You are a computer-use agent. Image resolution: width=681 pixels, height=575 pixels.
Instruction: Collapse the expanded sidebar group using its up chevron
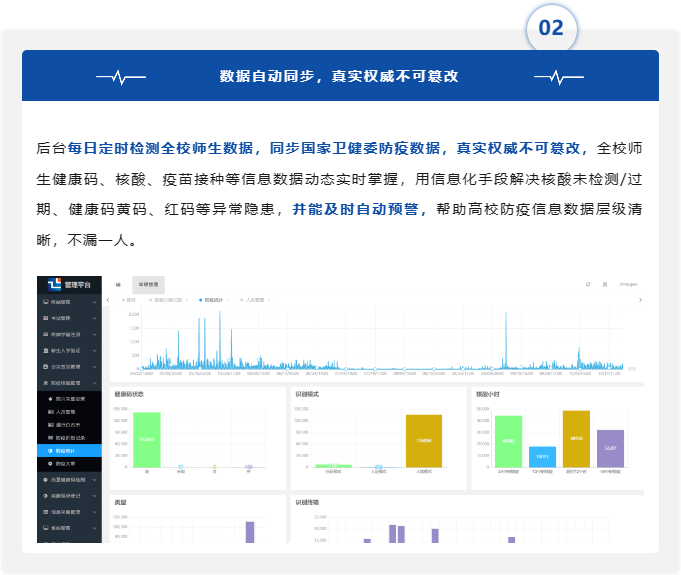[x=94, y=383]
